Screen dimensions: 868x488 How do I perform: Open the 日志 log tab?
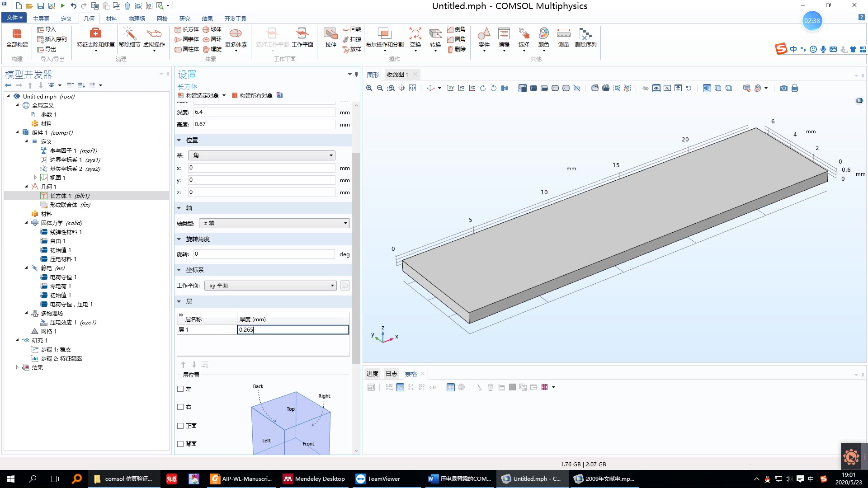(x=391, y=374)
